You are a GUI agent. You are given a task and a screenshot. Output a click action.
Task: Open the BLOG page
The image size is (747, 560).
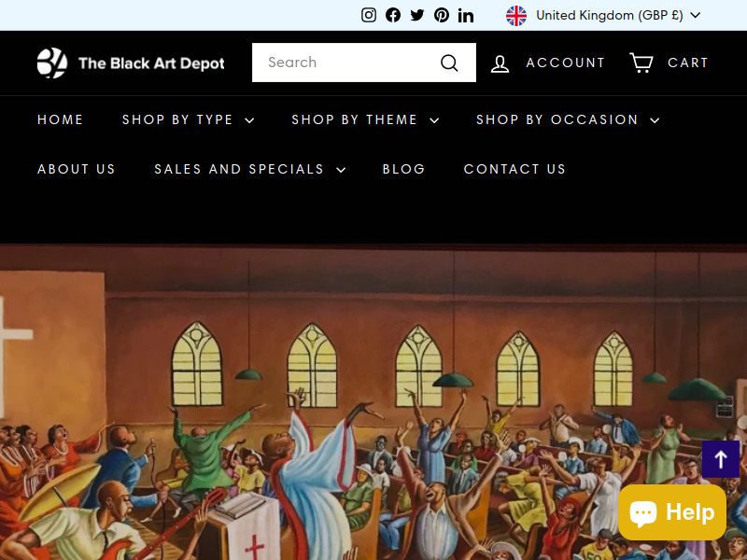click(x=403, y=169)
